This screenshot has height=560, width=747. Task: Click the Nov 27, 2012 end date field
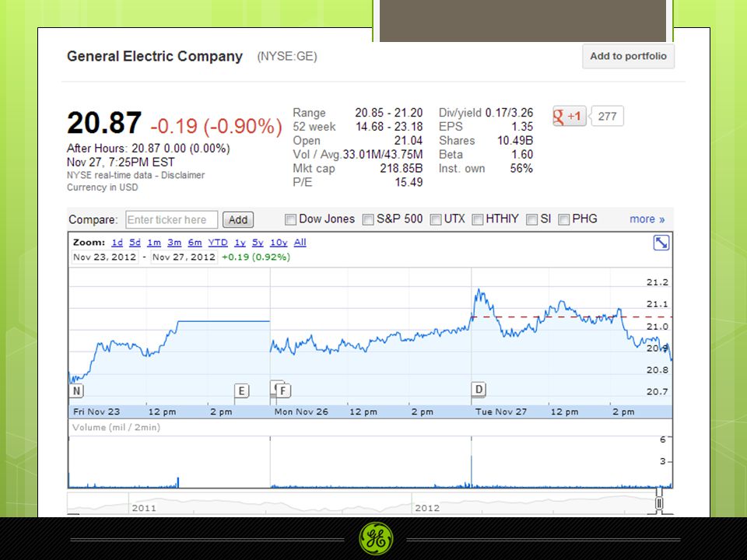click(184, 257)
